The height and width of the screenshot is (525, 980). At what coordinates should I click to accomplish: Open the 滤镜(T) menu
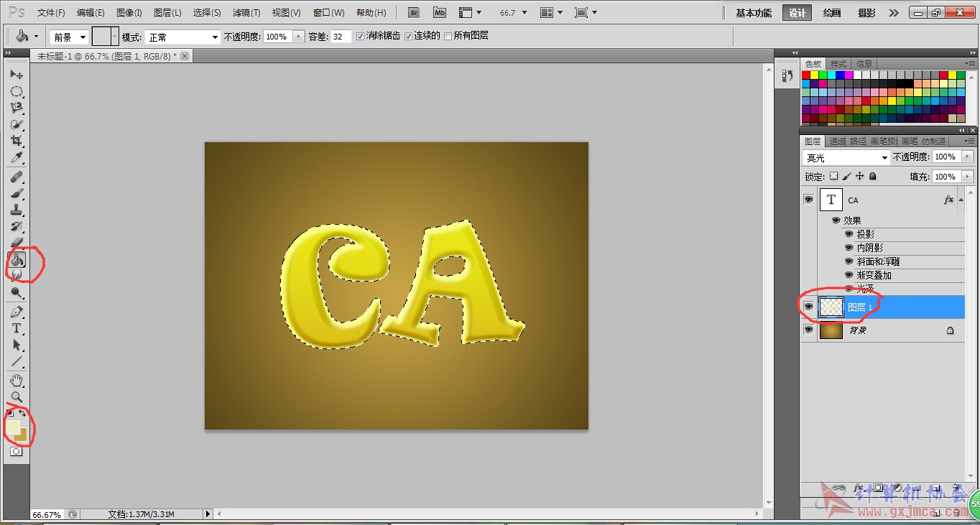(x=246, y=13)
